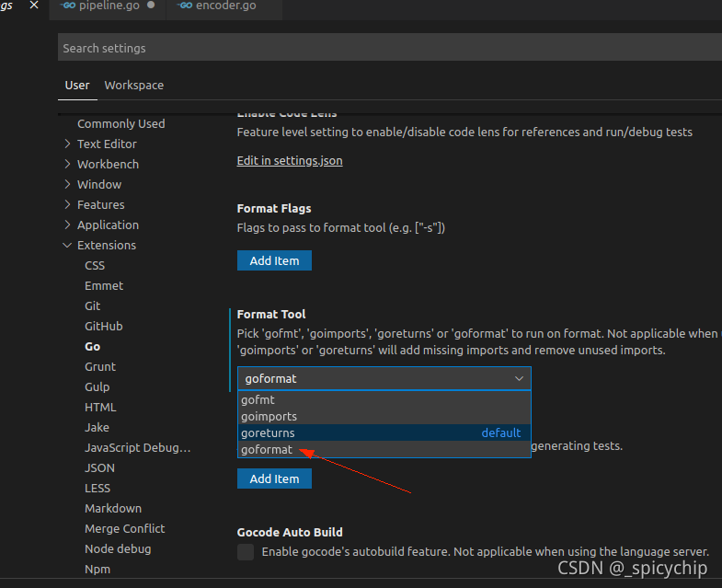This screenshot has height=588, width=722.
Task: Select LESS extension settings
Action: (97, 489)
